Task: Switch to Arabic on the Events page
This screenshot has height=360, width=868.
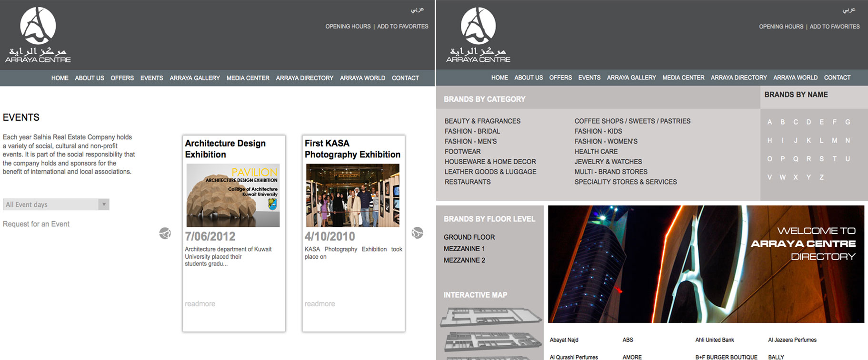Action: point(418,10)
